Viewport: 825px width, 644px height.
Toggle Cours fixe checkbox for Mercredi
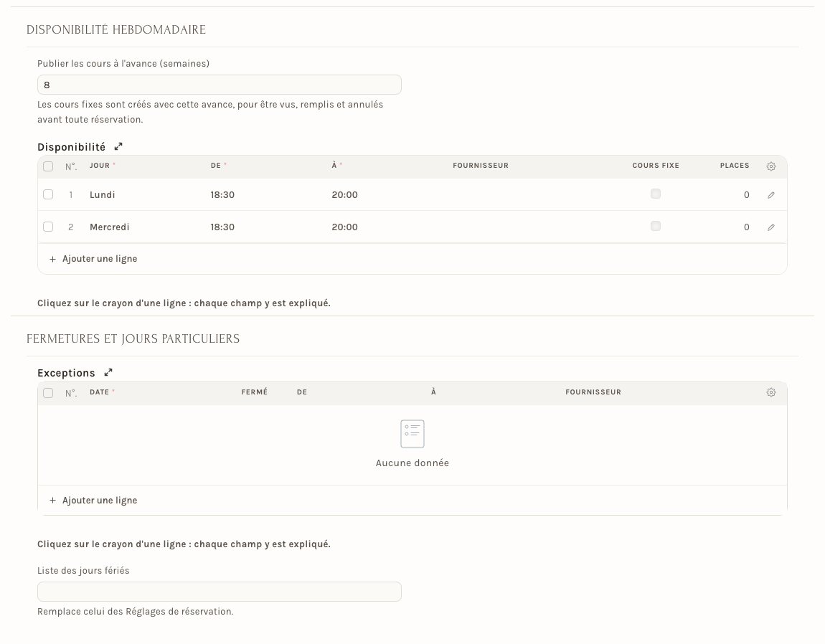tap(656, 226)
